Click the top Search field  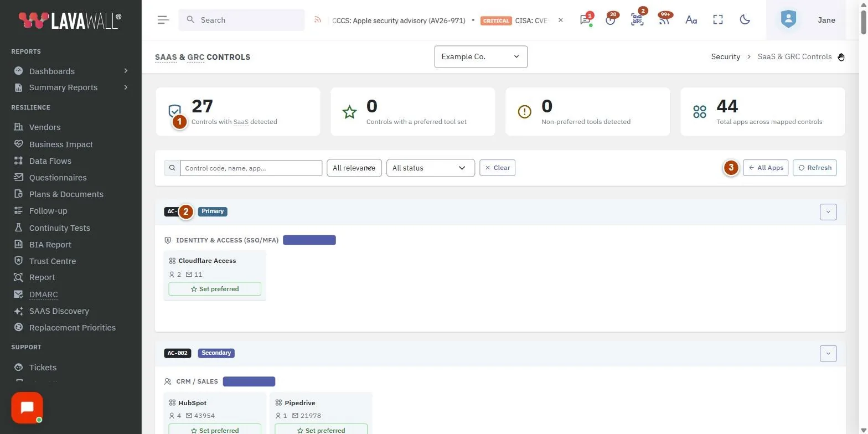click(x=241, y=20)
